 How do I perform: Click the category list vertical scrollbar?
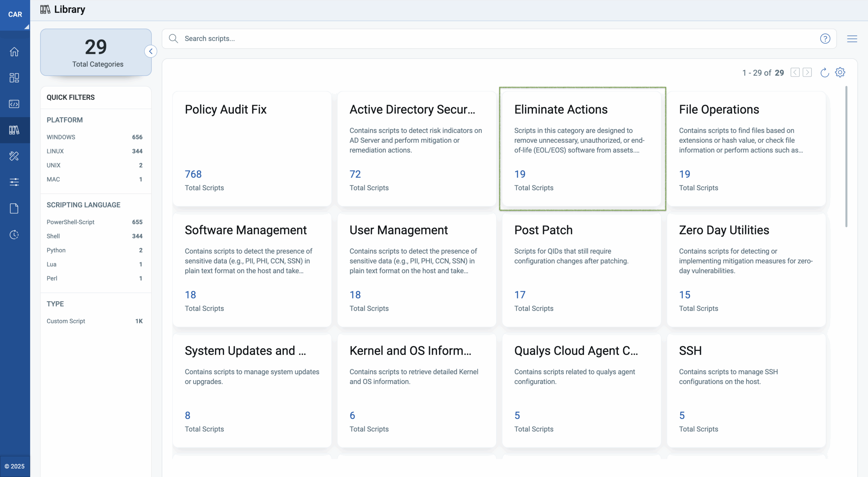(x=846, y=157)
